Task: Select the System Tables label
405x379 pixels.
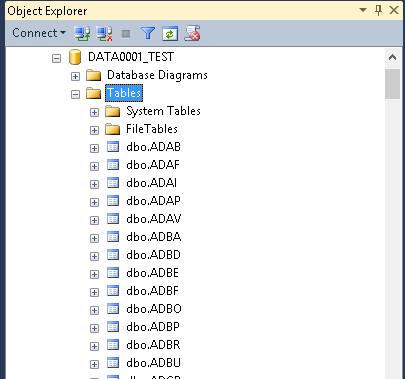Action: pyautogui.click(x=163, y=111)
